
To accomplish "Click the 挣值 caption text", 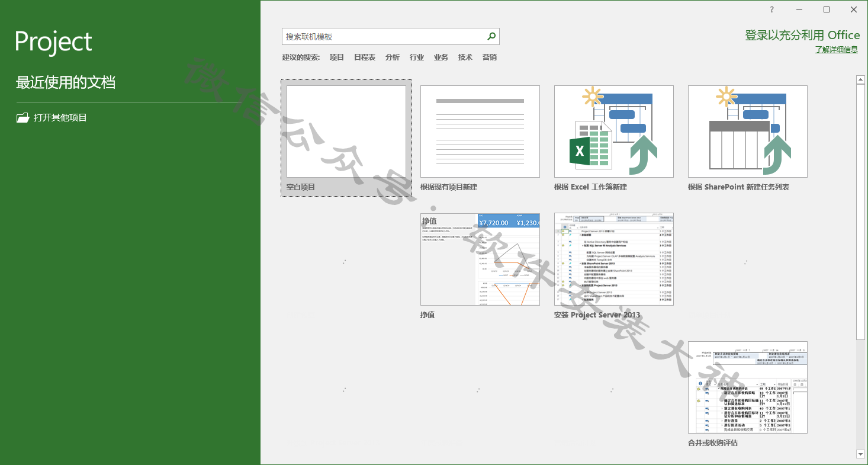I will click(x=427, y=315).
